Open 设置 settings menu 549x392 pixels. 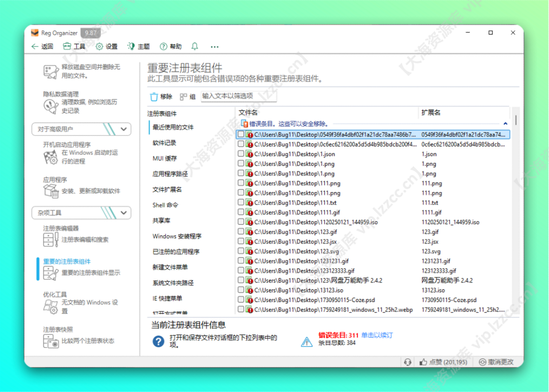106,47
